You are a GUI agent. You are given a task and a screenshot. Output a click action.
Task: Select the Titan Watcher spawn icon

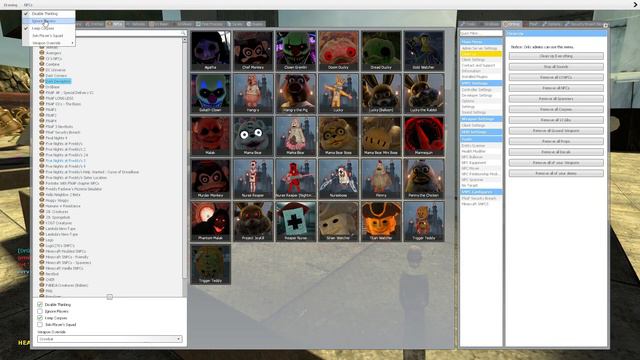(x=381, y=221)
